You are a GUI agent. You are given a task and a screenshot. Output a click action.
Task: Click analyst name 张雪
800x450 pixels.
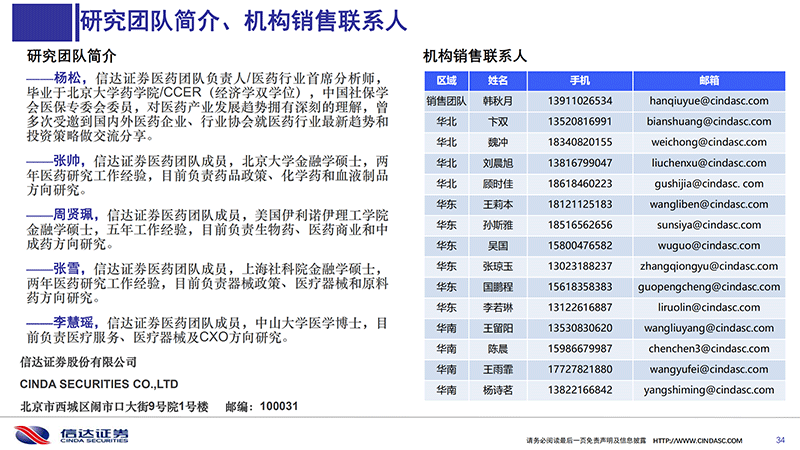tap(67, 268)
